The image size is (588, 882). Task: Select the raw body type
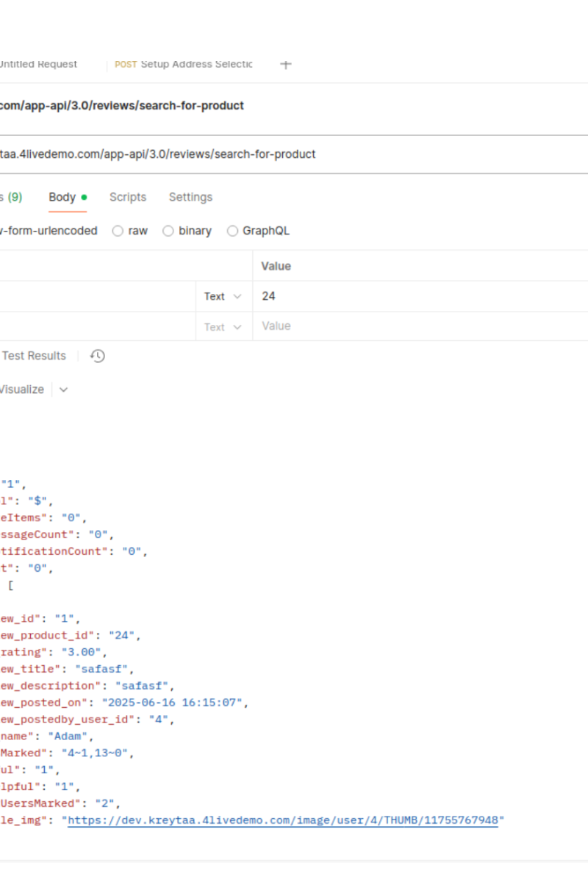[129, 231]
